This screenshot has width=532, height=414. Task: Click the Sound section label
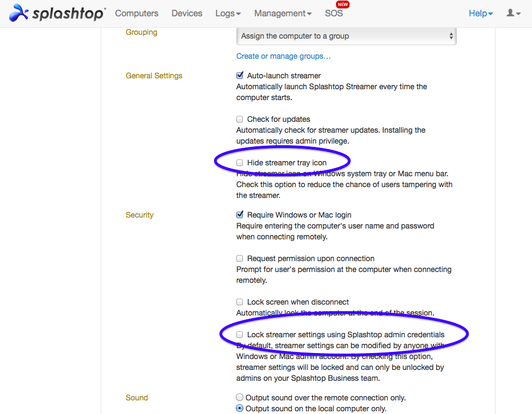137,398
